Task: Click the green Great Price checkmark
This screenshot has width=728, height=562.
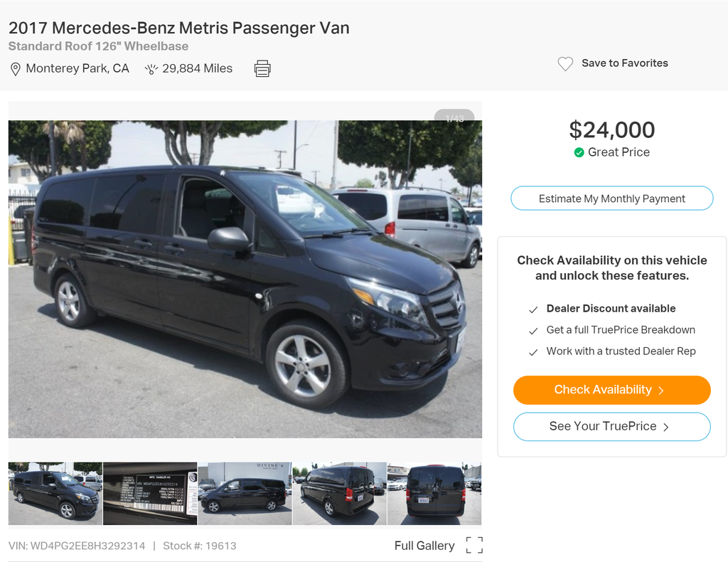Action: tap(579, 152)
